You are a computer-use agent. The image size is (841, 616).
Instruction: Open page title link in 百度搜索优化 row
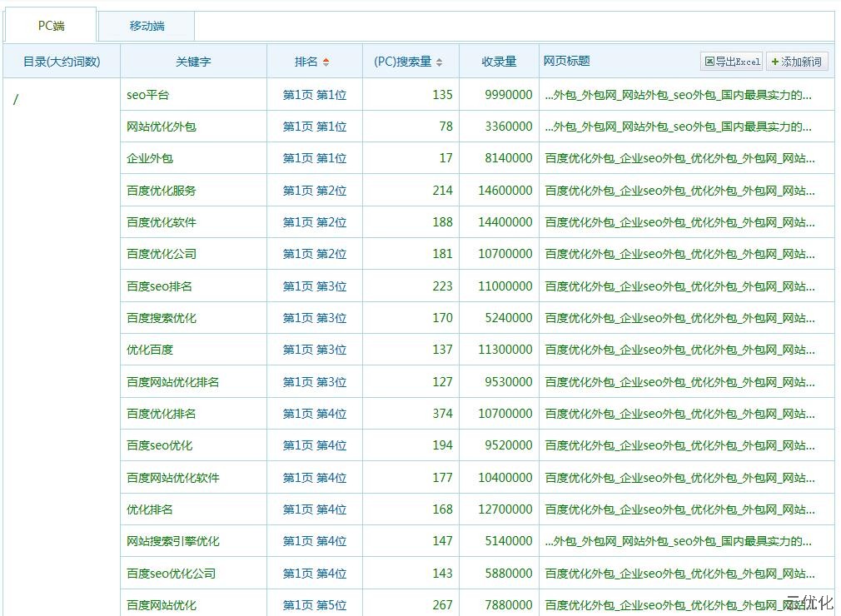point(680,318)
